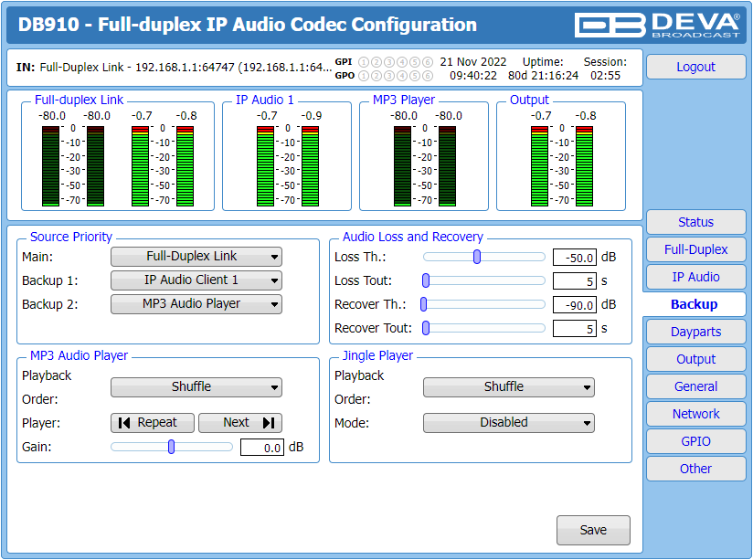Click the MP3 Player level meter

[x=425, y=166]
